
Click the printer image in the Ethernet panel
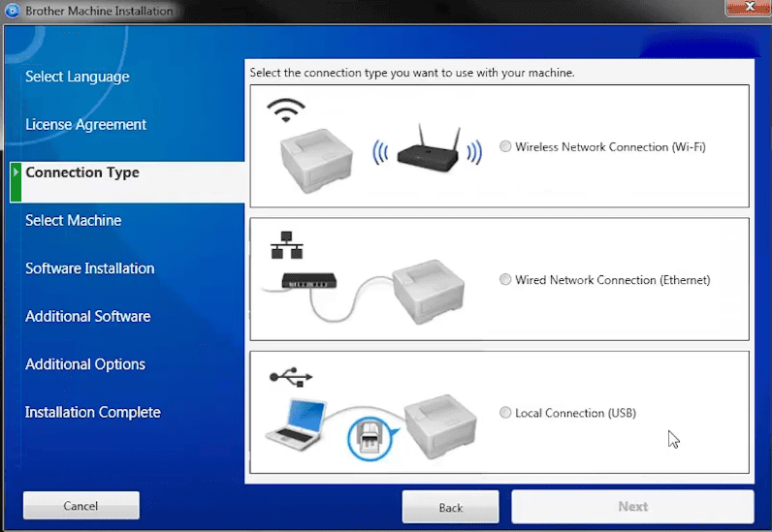pos(429,292)
